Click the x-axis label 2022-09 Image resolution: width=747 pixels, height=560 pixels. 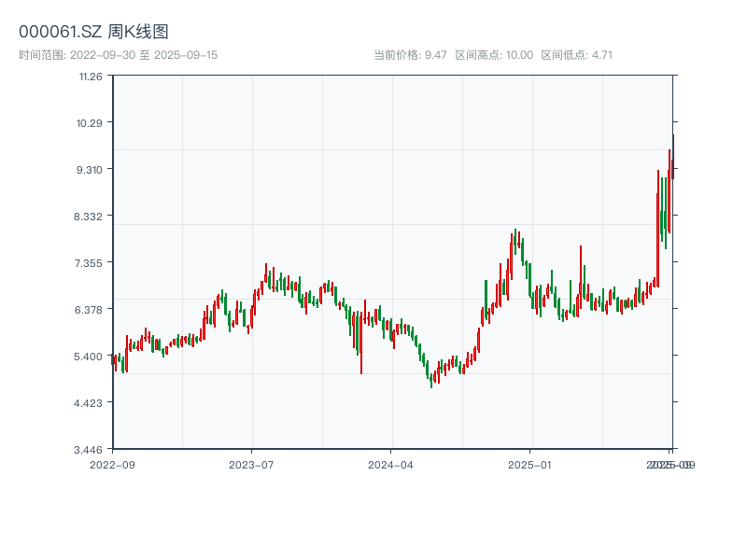[112, 465]
